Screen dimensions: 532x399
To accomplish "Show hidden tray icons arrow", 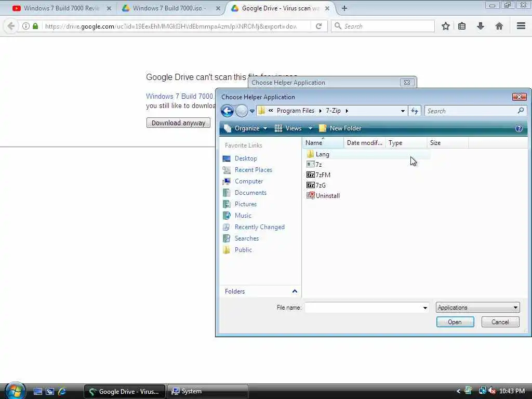I will pyautogui.click(x=458, y=391).
